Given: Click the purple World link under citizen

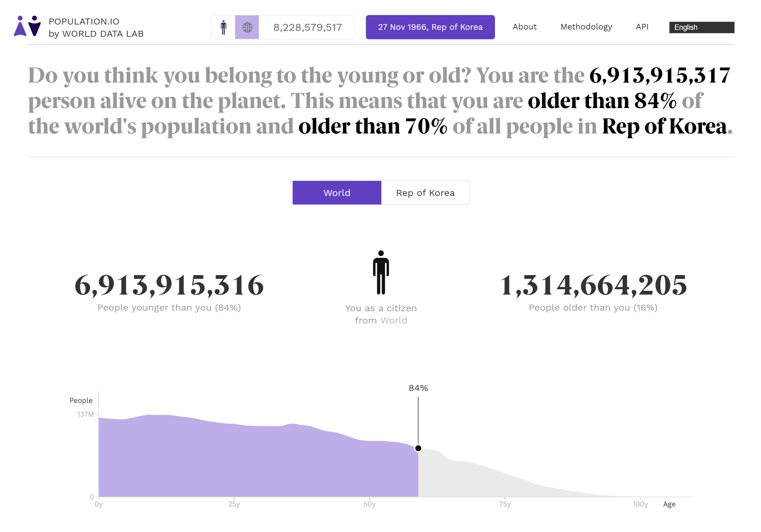Looking at the screenshot, I should pyautogui.click(x=394, y=320).
